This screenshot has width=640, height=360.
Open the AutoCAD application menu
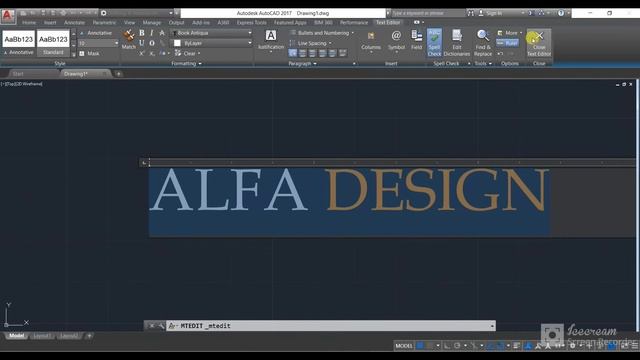(7, 16)
